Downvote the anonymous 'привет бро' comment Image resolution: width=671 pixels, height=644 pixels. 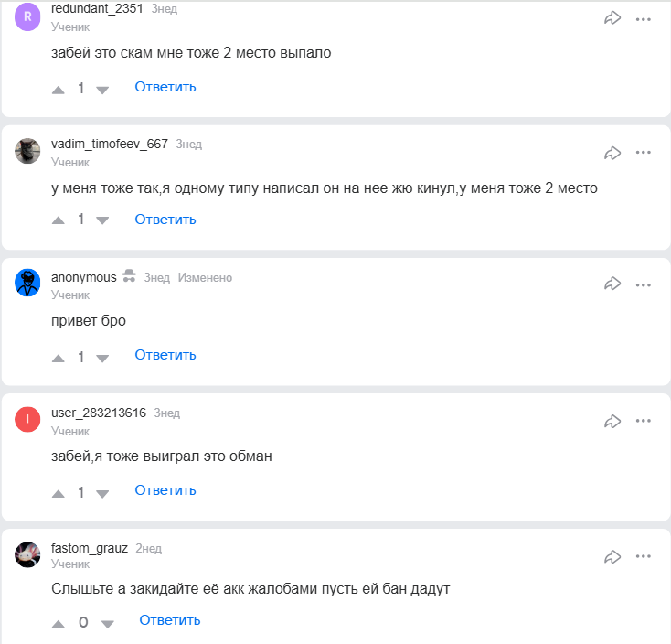(x=102, y=358)
